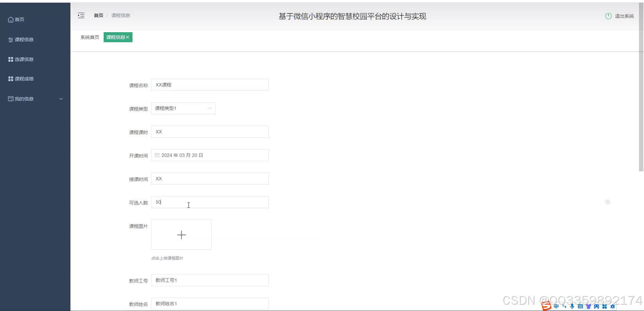The width and height of the screenshot is (644, 311).
Task: Click the grid icon beside 选课信息
Action: click(11, 59)
